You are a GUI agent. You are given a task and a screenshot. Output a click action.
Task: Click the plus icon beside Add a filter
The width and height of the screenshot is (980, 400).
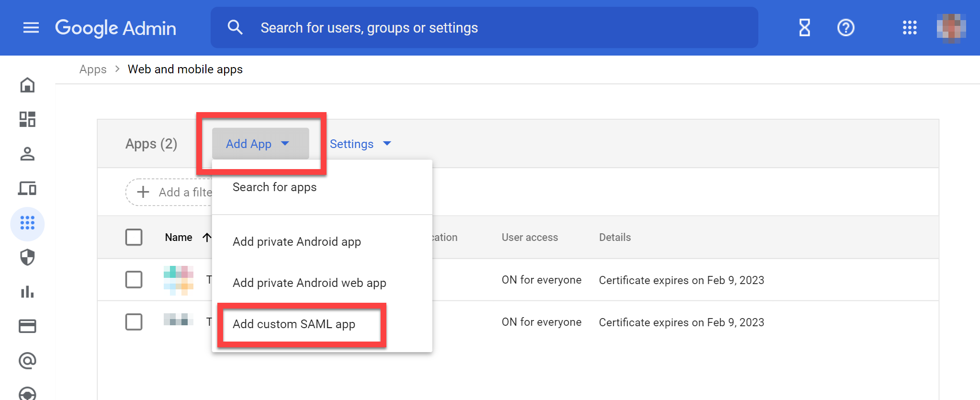[x=143, y=192]
